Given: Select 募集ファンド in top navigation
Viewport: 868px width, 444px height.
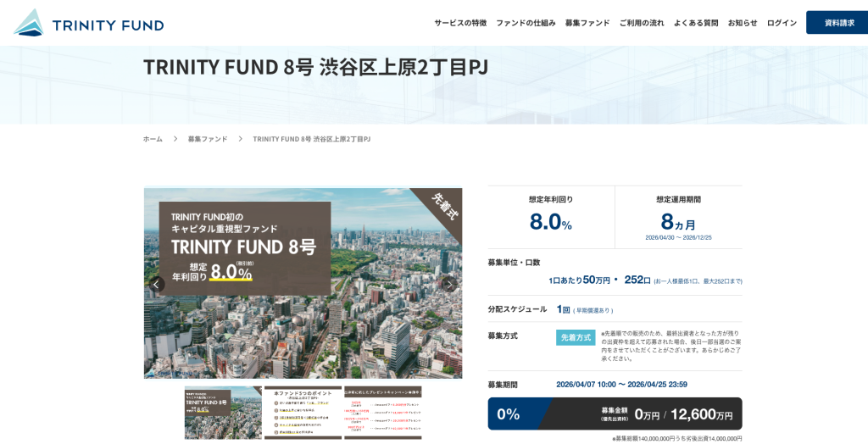Looking at the screenshot, I should 587,23.
